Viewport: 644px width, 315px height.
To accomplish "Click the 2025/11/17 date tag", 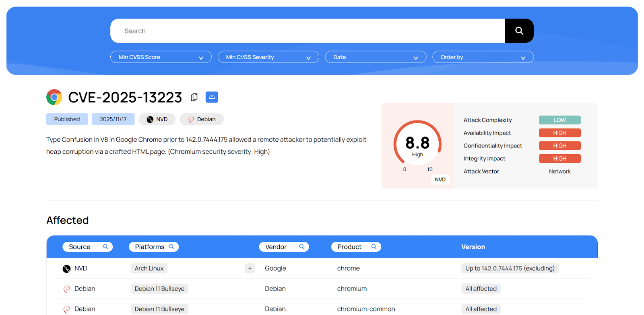I will click(113, 119).
